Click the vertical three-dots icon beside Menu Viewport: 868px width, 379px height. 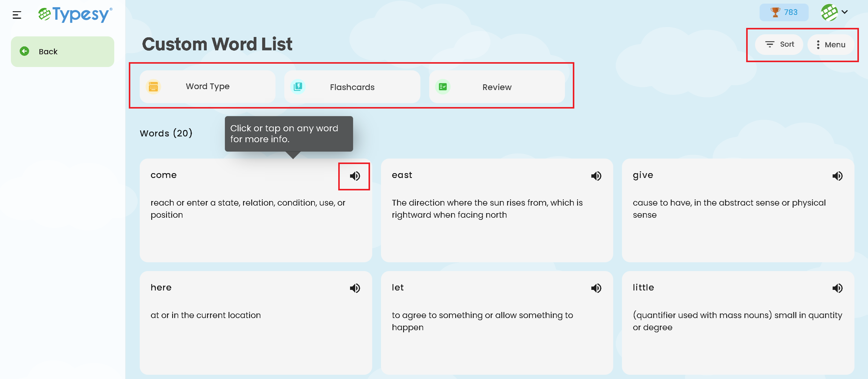tap(818, 45)
